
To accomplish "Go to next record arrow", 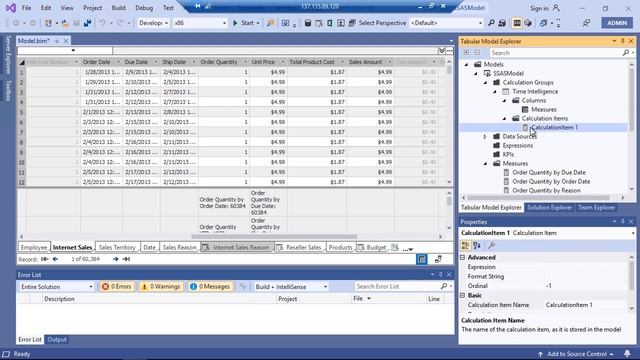I will pos(116,259).
